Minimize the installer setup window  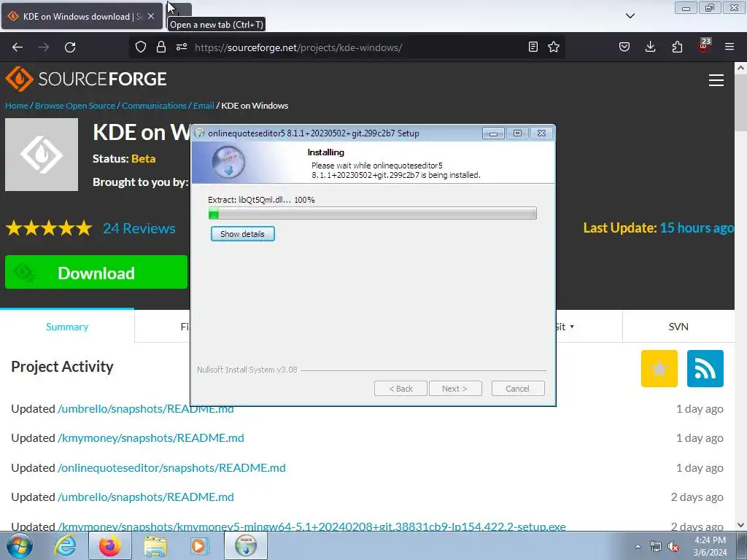(493, 133)
